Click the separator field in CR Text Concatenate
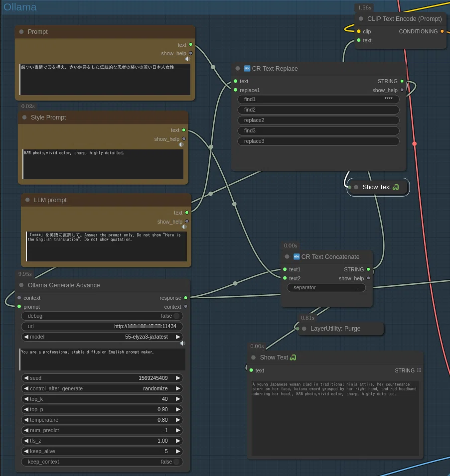 326,287
